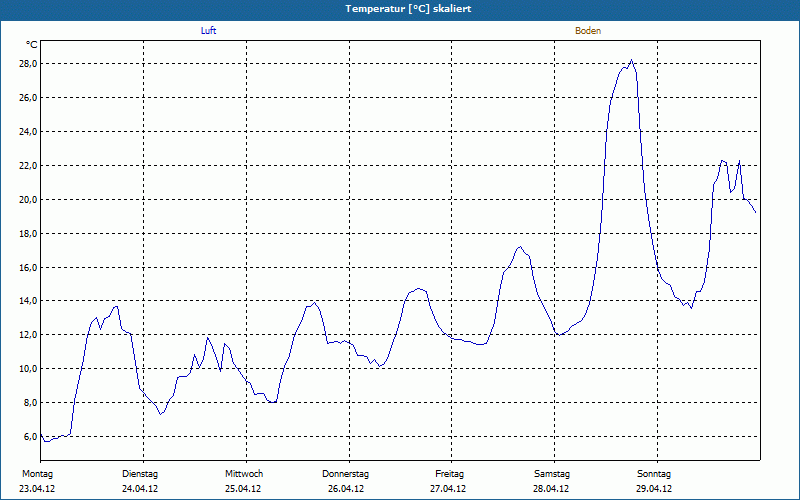Click the date '24.04.12'
Viewport: 800px width, 500px height.
[x=140, y=489]
